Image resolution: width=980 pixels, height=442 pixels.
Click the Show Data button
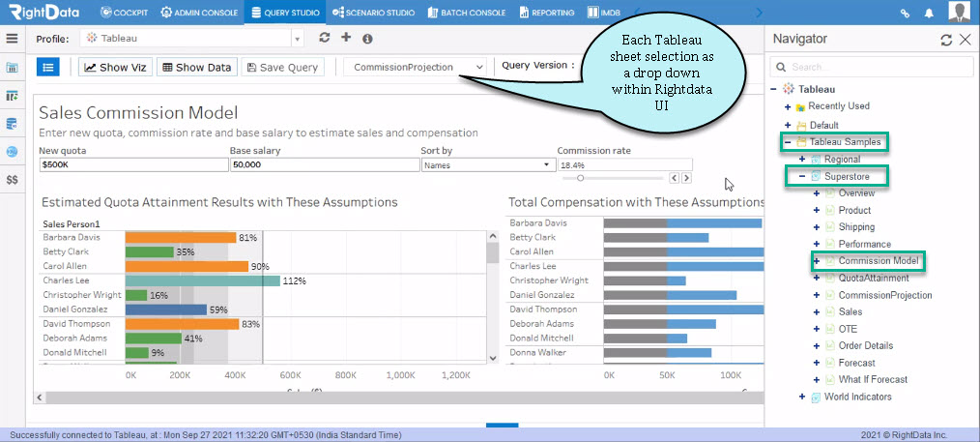(197, 67)
